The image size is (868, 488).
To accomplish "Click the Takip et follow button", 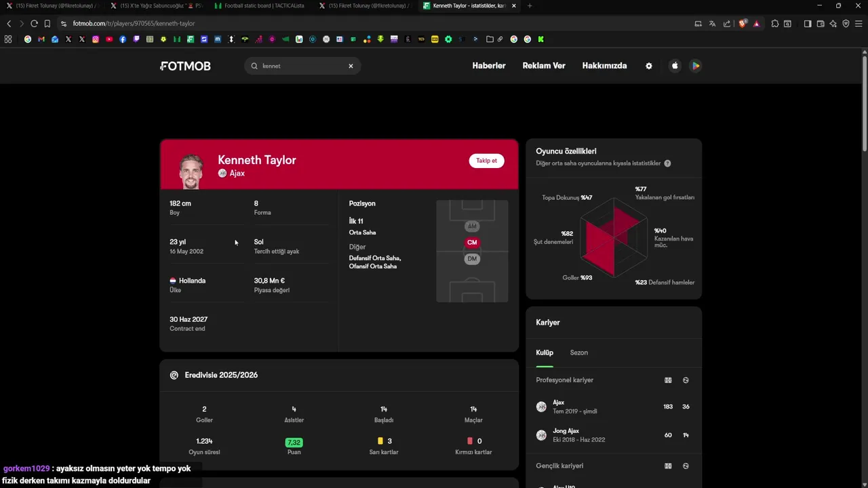I will [486, 161].
